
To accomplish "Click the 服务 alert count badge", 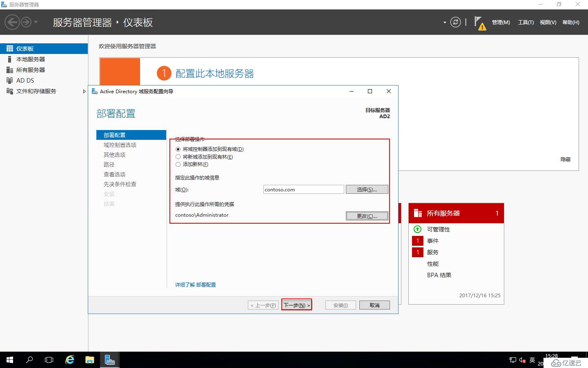I will point(418,252).
